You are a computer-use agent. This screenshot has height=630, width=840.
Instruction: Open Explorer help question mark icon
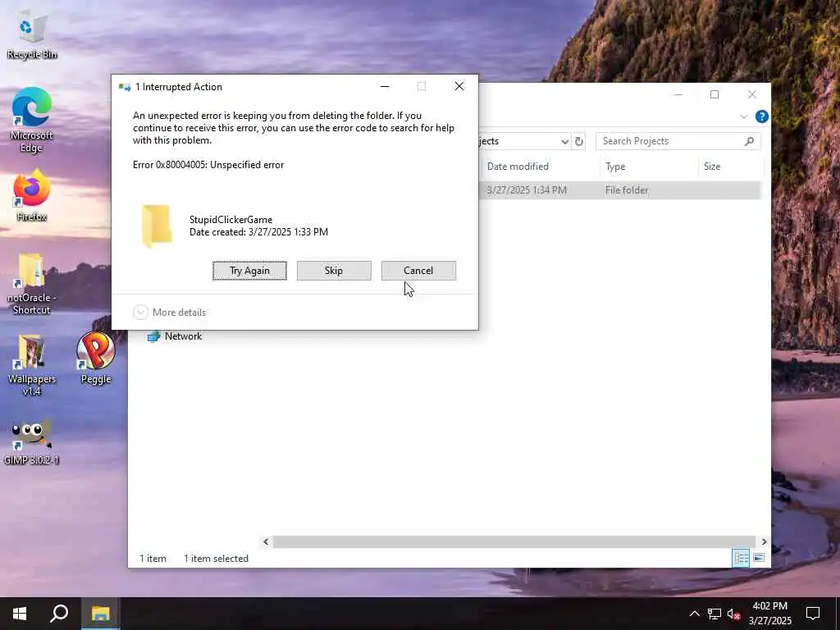[761, 116]
